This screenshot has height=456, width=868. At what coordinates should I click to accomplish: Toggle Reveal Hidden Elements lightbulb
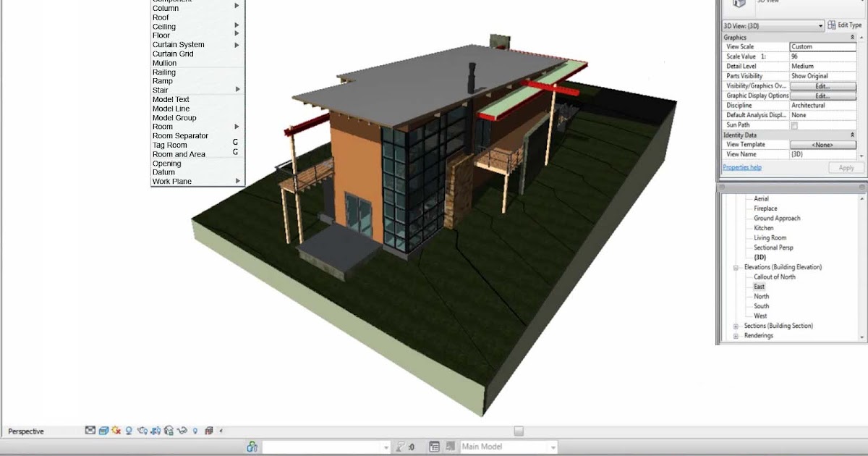point(193,431)
